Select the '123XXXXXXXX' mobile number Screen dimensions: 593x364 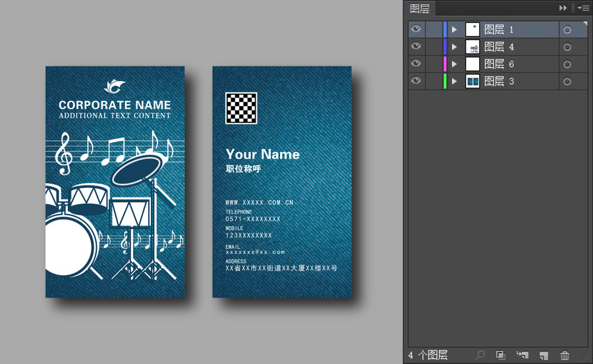(248, 235)
